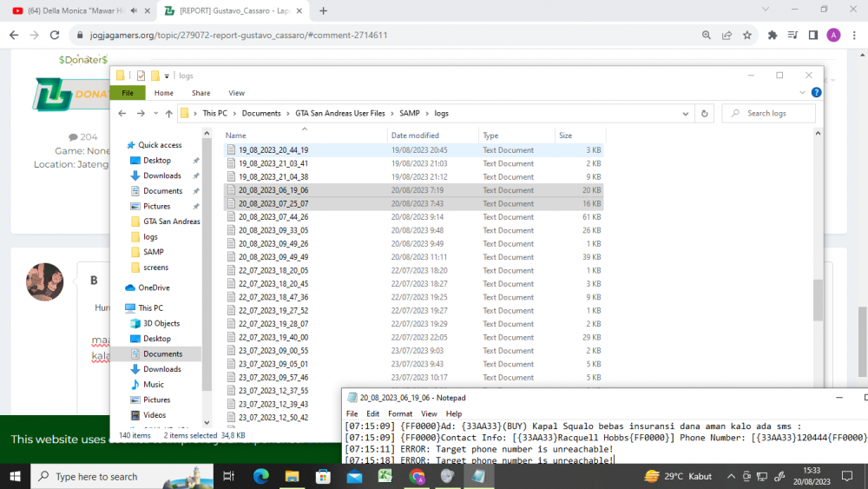868x489 pixels.
Task: Click the browser zoom magnifier icon
Action: (x=707, y=35)
